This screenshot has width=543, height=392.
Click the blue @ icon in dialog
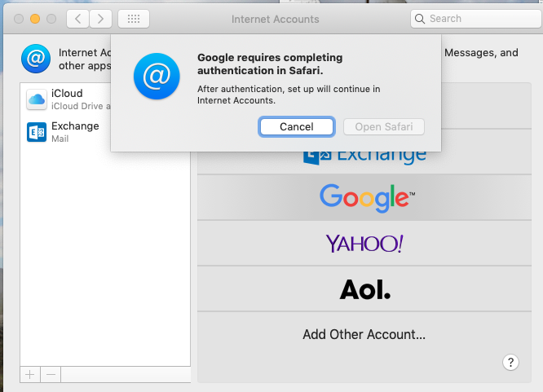157,76
